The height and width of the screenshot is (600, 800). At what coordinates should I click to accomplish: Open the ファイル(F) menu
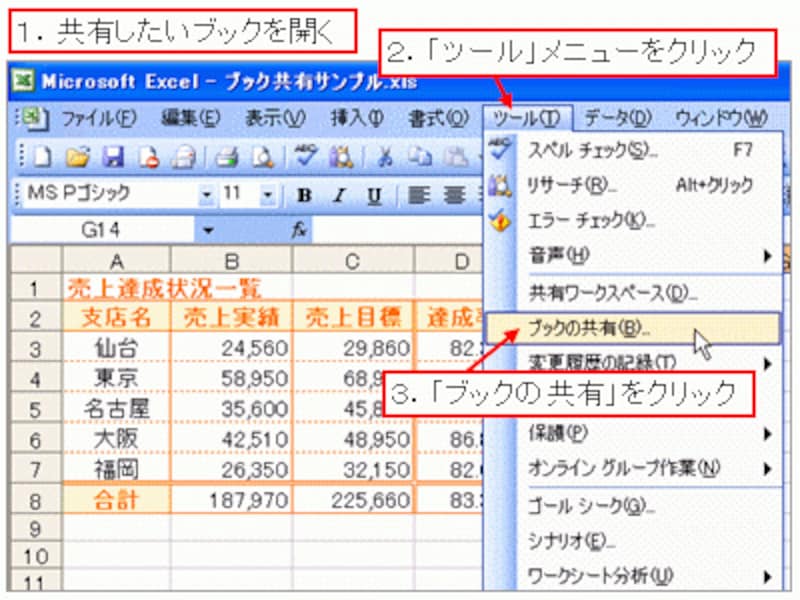99,119
